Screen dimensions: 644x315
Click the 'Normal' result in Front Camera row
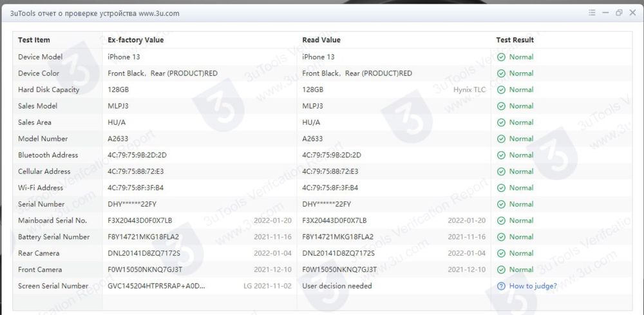(521, 270)
